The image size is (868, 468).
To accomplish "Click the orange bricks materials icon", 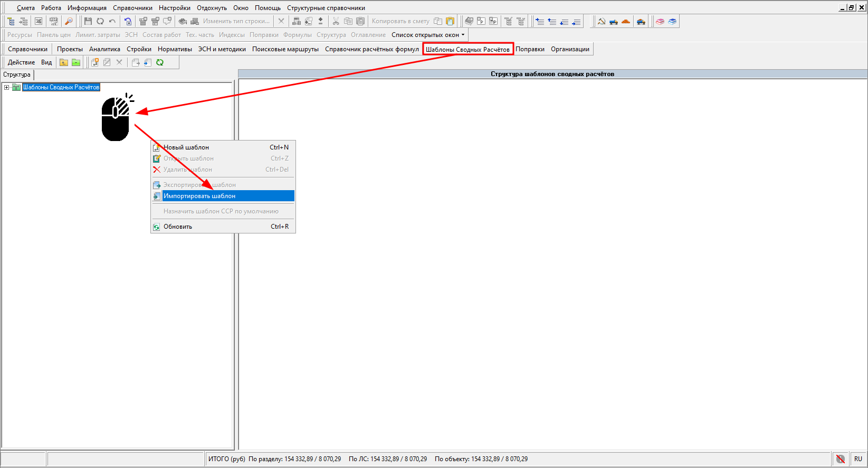I will click(626, 21).
